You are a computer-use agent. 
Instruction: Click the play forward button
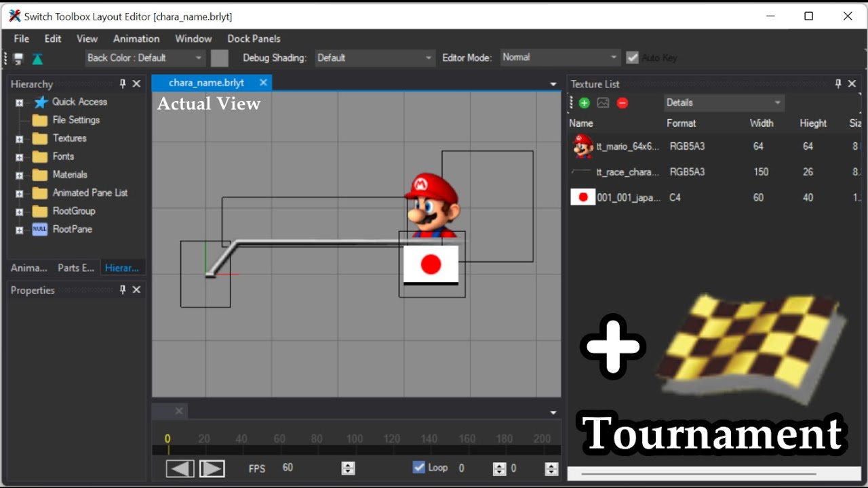click(212, 468)
